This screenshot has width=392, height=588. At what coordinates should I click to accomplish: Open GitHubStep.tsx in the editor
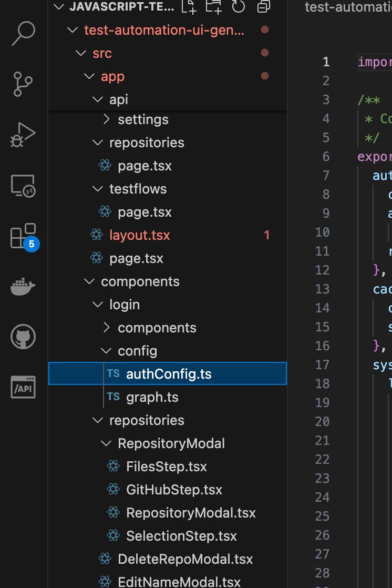[x=174, y=490]
